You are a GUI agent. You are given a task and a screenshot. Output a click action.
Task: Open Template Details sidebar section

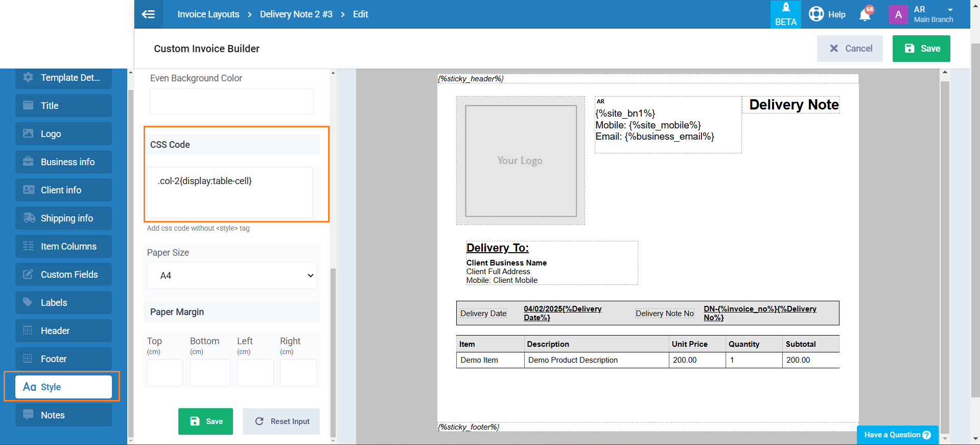(x=63, y=78)
